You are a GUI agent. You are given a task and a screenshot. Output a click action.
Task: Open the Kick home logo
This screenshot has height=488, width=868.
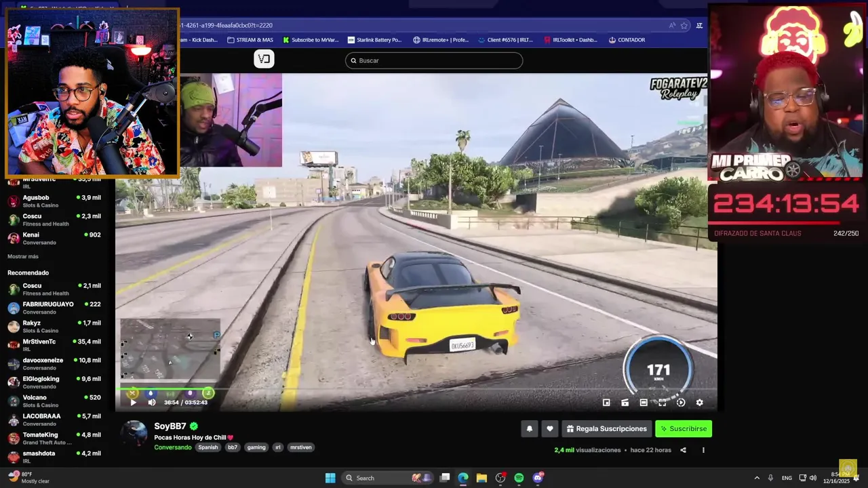tap(264, 59)
